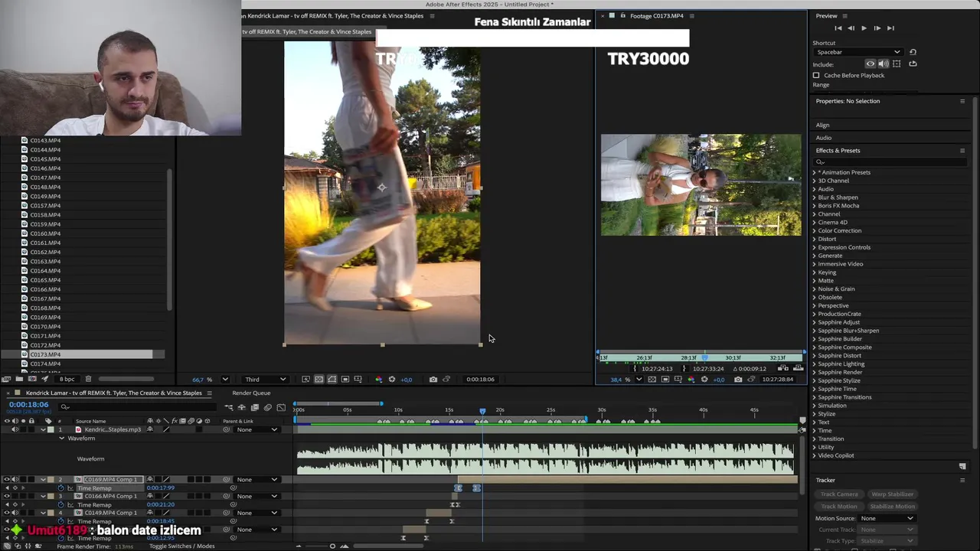Create new animation preset icon in Effects panel
This screenshot has height=551, width=980.
[962, 466]
